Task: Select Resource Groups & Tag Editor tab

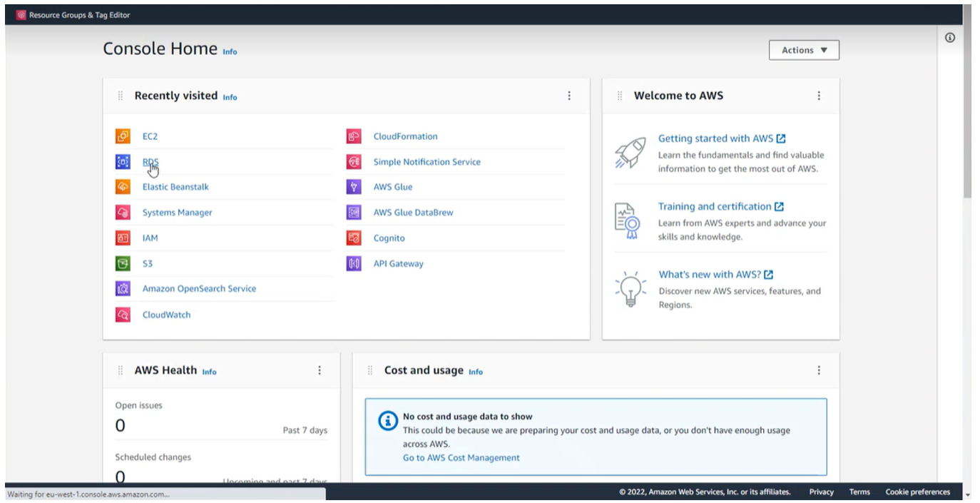Action: click(73, 15)
